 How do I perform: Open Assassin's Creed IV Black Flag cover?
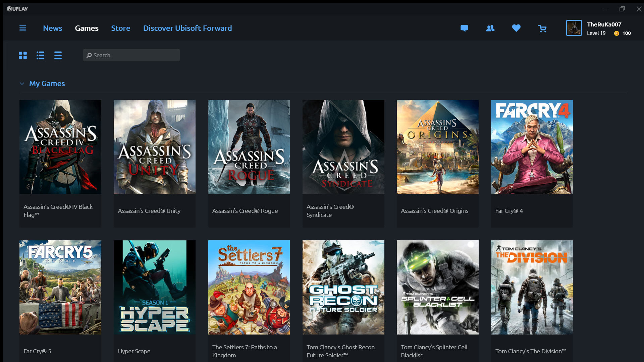point(60,147)
